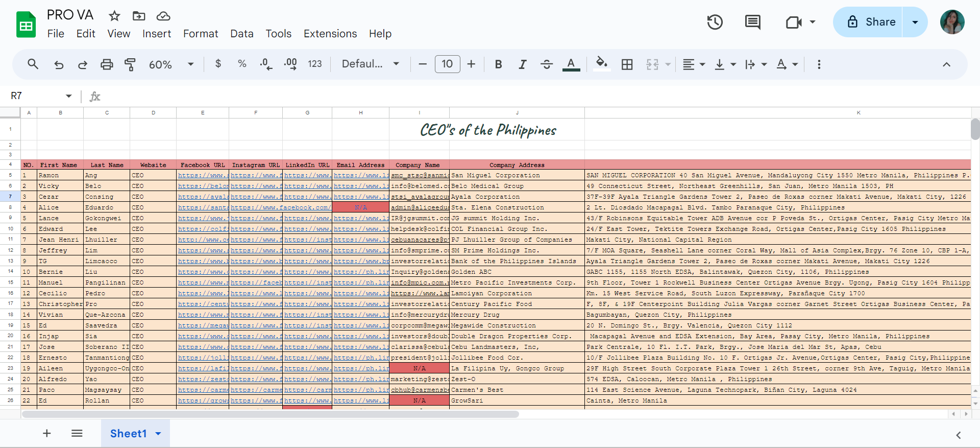The image size is (980, 448).
Task: Open the zoom level 60% dropdown
Action: [x=171, y=64]
